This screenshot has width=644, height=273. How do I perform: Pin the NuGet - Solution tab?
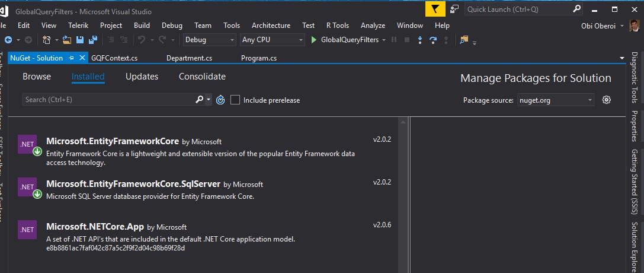tap(72, 58)
